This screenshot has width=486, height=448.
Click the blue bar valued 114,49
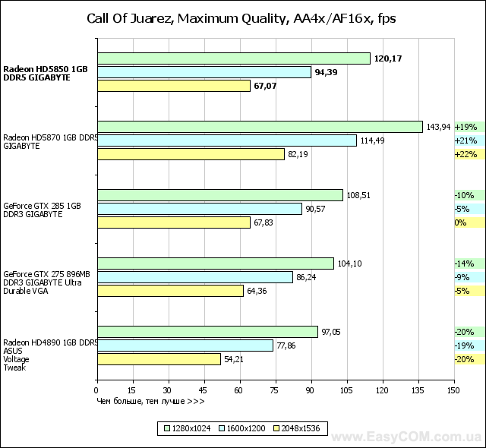tap(227, 140)
